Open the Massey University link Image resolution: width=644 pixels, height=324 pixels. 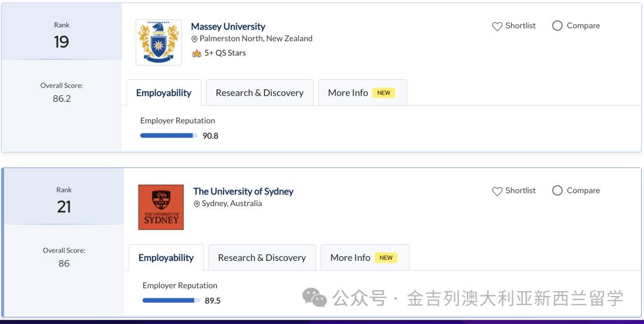click(x=228, y=27)
